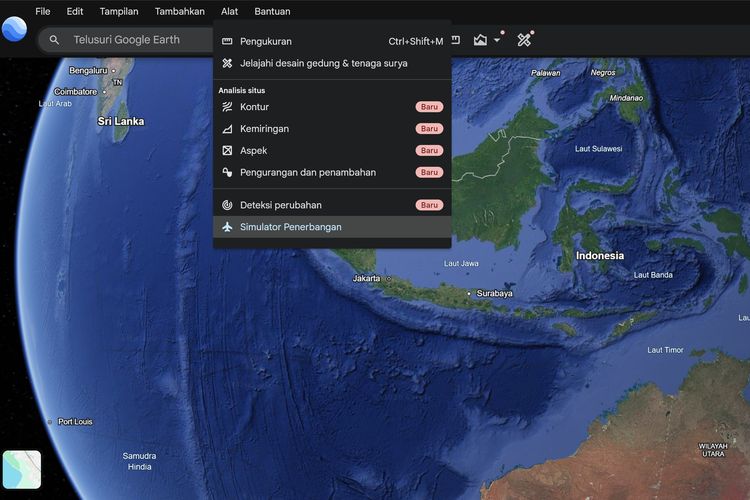
Task: Click the Laut Jawa label
Action: click(461, 263)
